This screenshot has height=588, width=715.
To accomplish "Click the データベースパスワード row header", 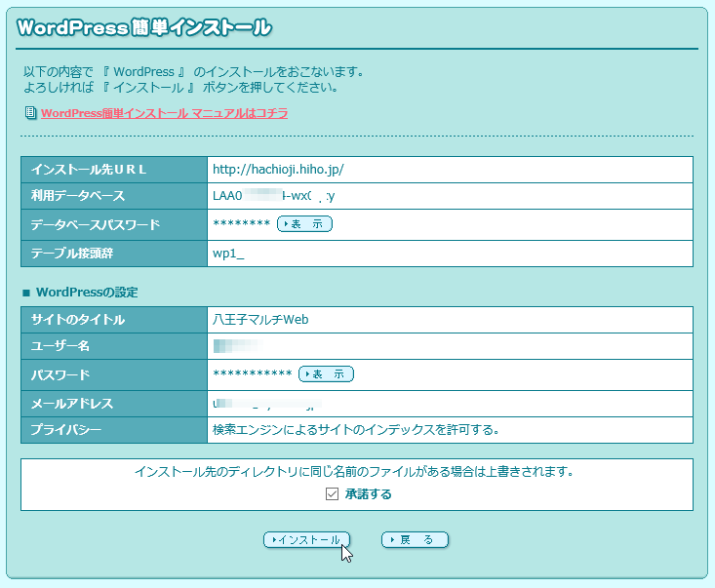I will click(114, 224).
